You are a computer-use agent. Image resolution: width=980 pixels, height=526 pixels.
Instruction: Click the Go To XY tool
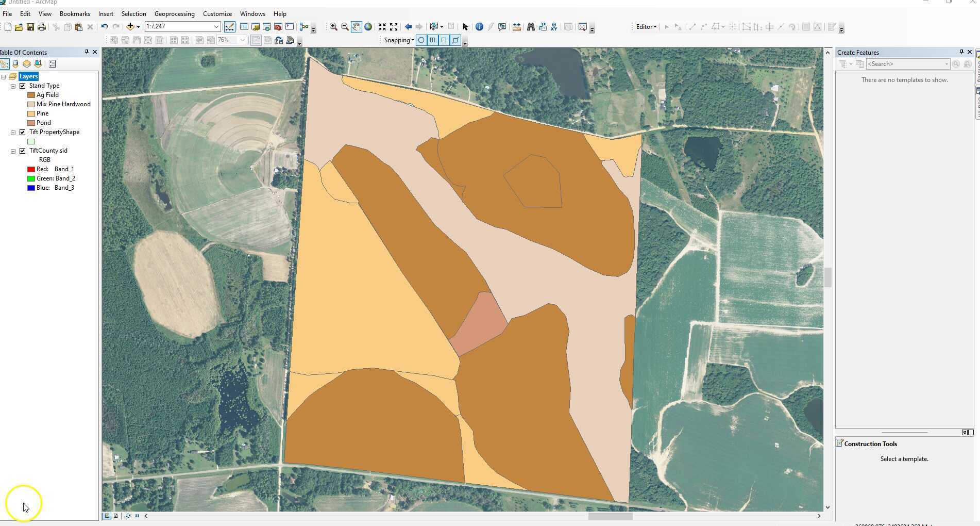(x=553, y=27)
